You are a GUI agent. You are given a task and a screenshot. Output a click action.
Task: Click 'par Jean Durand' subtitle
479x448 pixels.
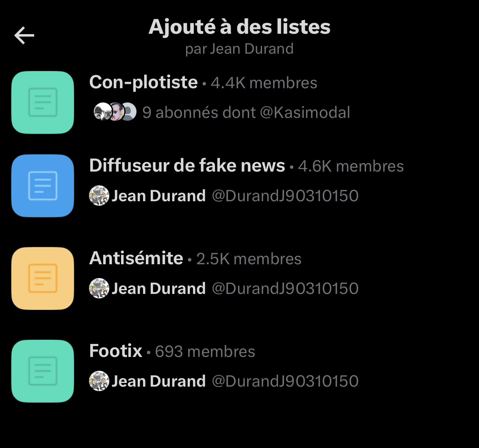coord(240,49)
